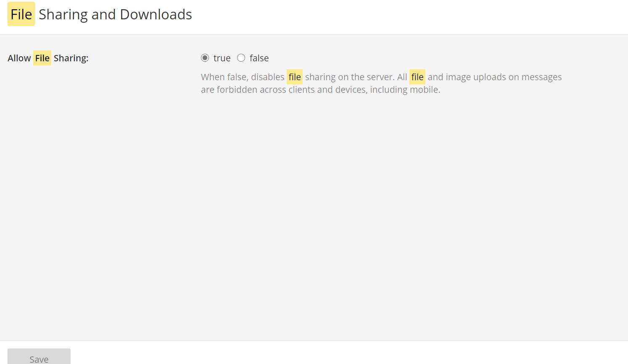Viewport: 628px width, 364px height.
Task: Click 'sharing on the server' in description
Action: point(349,77)
